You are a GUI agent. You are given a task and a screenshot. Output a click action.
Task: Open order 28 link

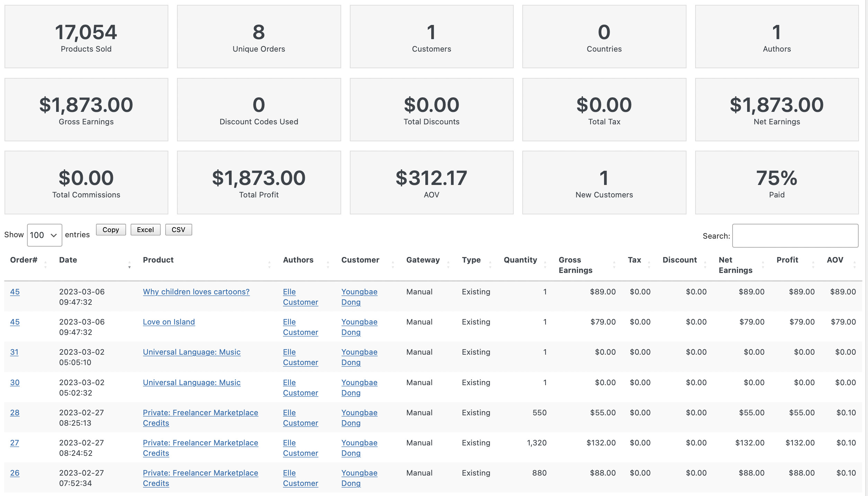[15, 413]
